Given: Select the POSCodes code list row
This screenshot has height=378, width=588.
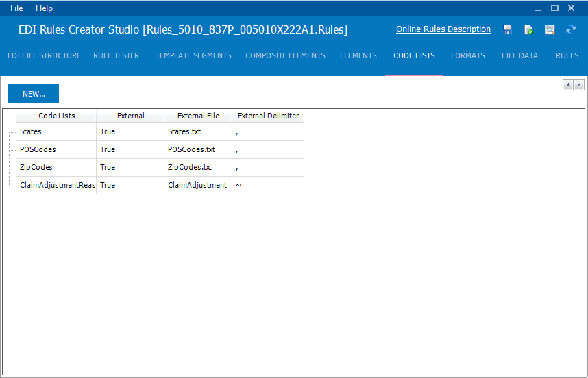Looking at the screenshot, I should (x=160, y=149).
